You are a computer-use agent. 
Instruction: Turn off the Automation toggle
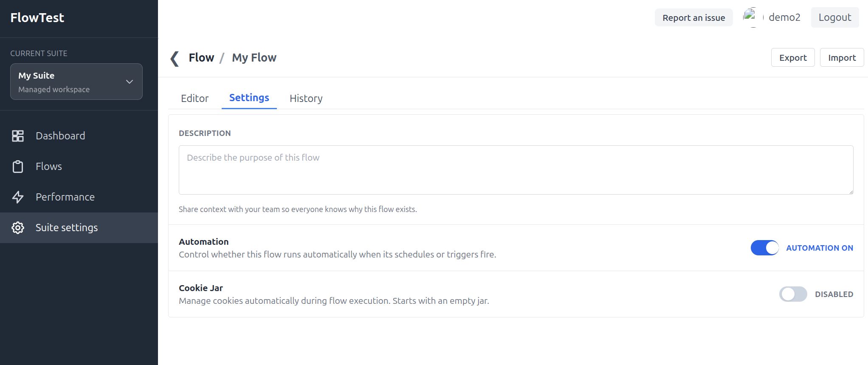(x=764, y=248)
